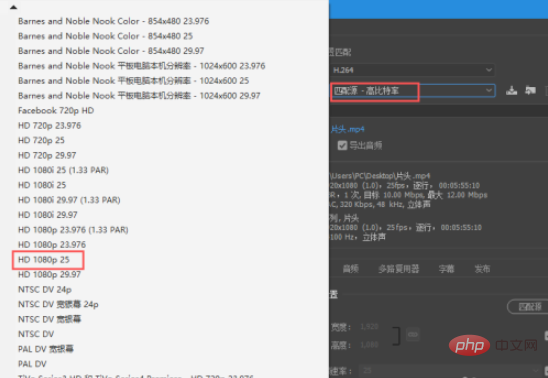Click the import preset icon
Viewport: 548px width, 378px height.
coord(531,91)
